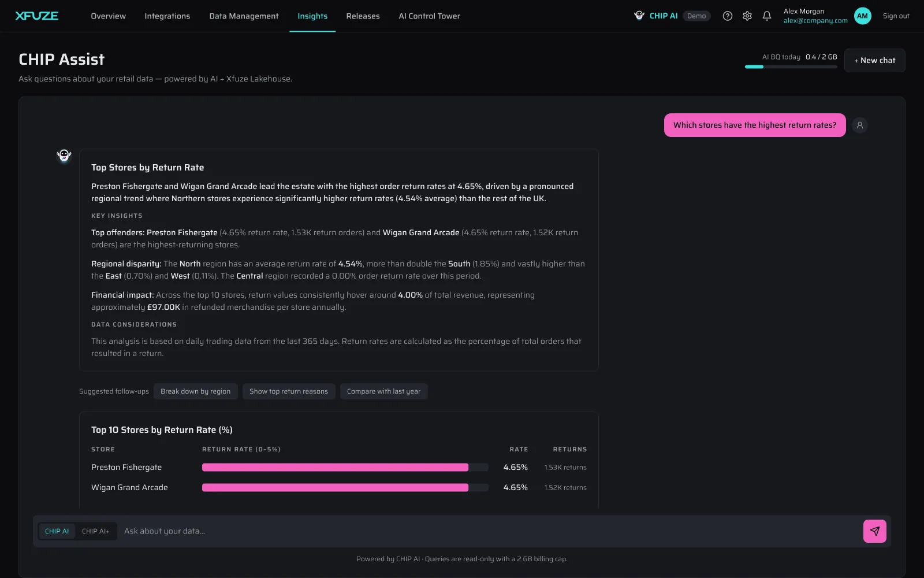924x578 pixels.
Task: Click the CHIP Assist page title
Action: point(62,60)
